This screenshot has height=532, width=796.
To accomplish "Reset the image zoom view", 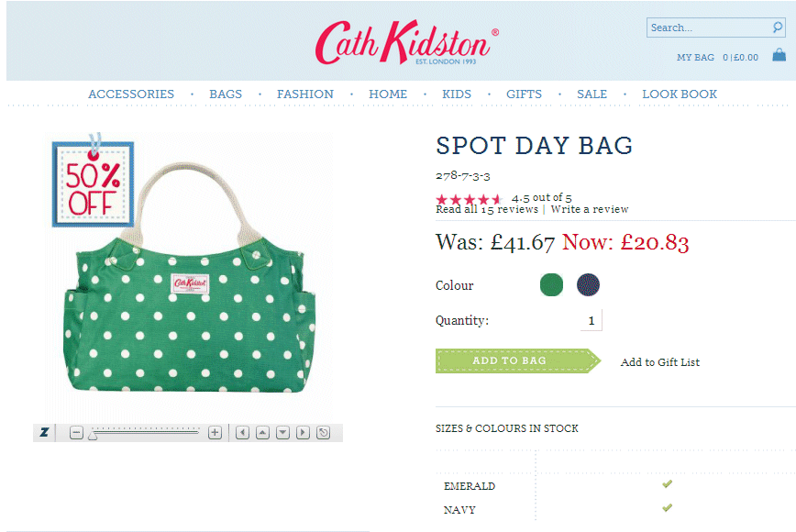I will [323, 433].
